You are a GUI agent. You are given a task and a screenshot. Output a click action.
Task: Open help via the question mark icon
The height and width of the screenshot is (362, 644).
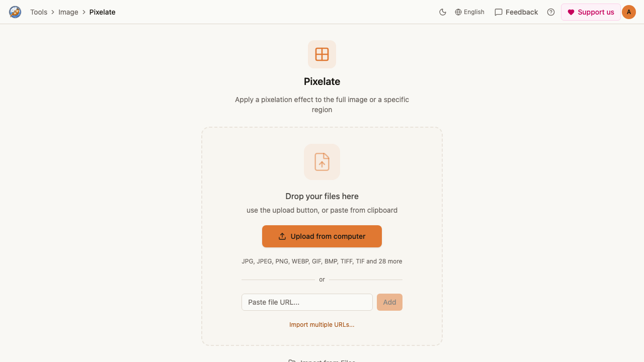click(551, 12)
